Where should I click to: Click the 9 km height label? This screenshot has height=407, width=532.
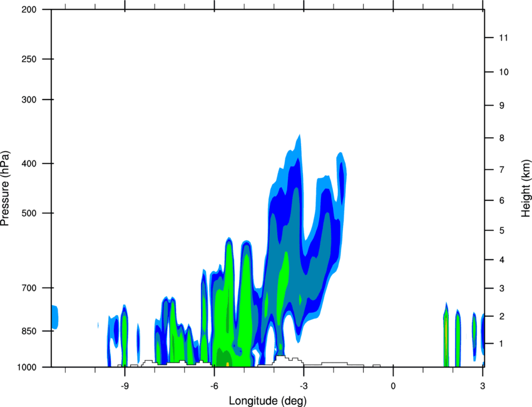[502, 106]
